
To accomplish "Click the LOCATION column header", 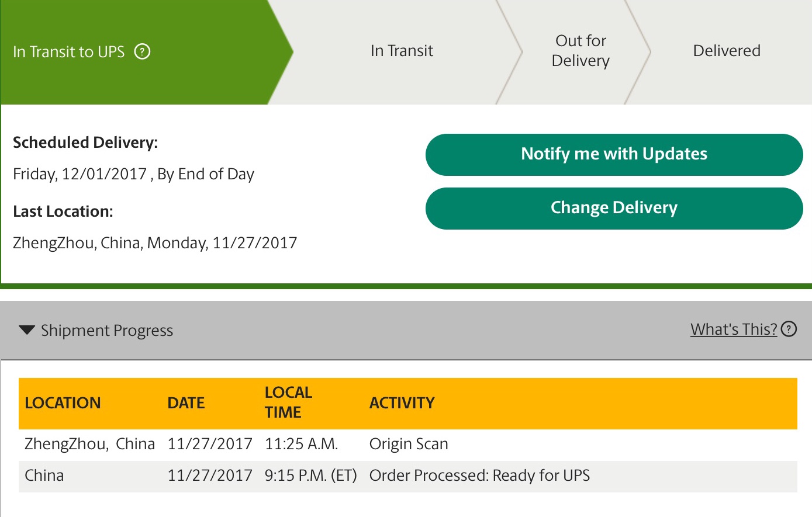I will click(63, 403).
